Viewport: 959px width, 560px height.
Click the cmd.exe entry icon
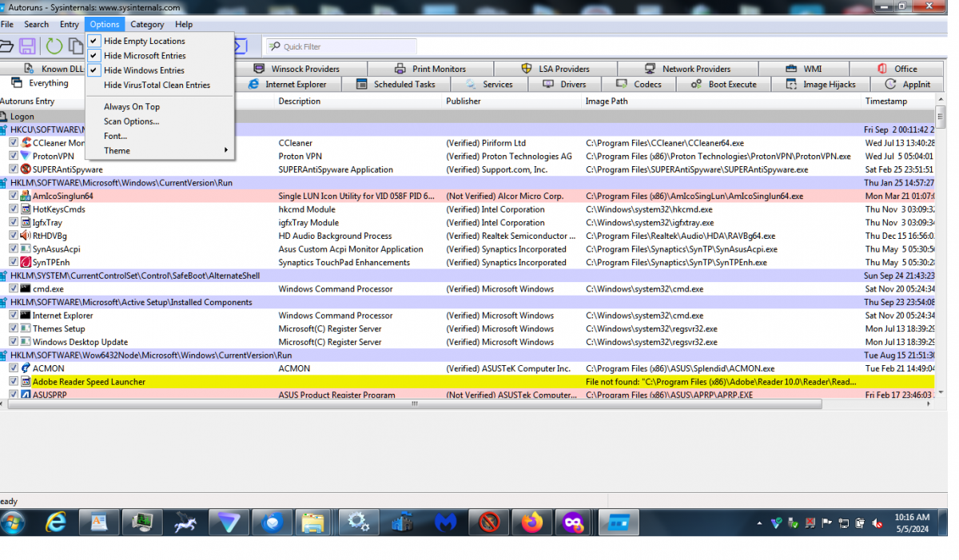click(x=26, y=288)
